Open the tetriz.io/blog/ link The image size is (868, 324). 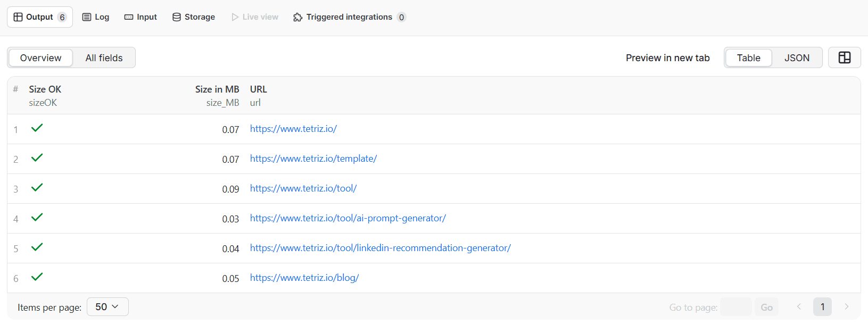coord(304,278)
